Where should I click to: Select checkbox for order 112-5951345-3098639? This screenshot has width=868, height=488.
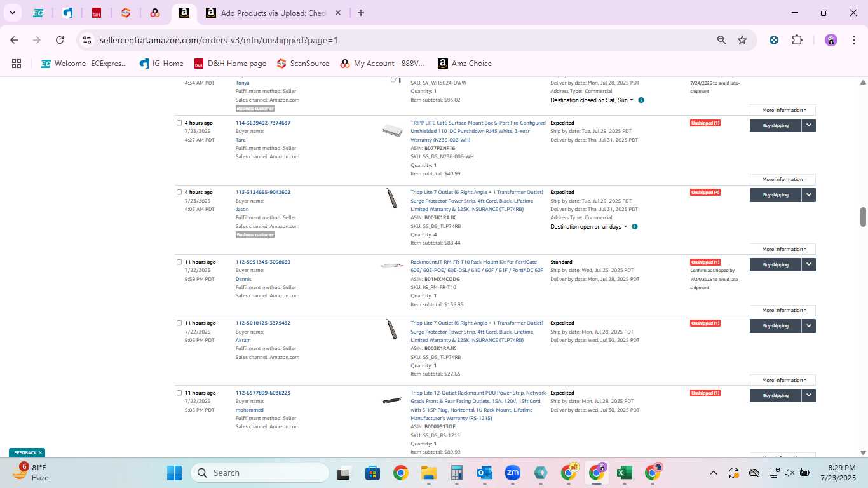point(179,262)
